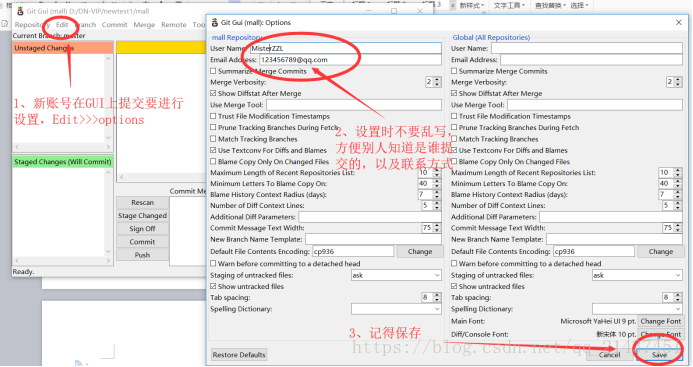
Task: Cancel the Options dialog
Action: (x=609, y=355)
